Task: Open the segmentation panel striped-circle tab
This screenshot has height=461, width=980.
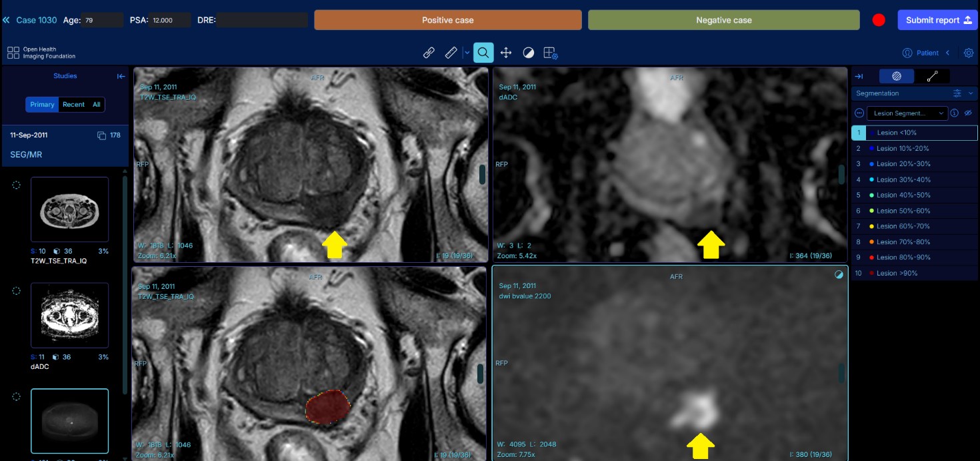Action: 897,76
